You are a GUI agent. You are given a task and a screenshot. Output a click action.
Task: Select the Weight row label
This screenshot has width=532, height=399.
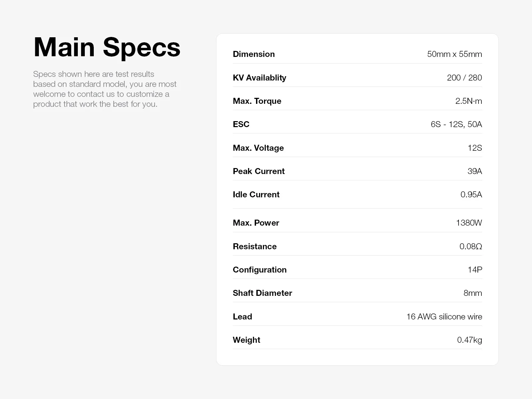pyautogui.click(x=246, y=340)
